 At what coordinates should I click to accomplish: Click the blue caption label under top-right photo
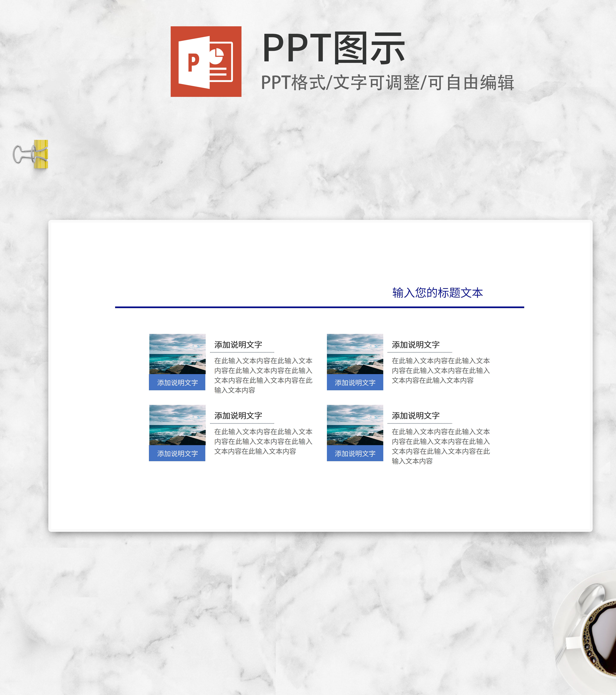click(x=355, y=383)
